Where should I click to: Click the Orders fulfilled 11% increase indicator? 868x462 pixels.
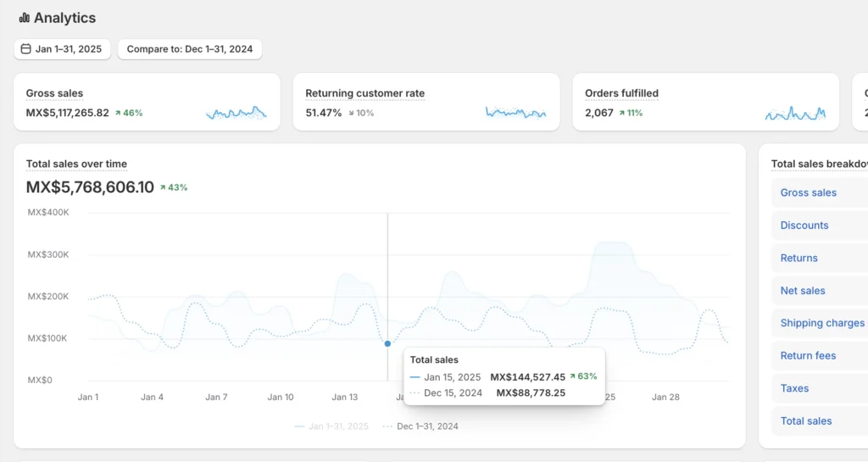pyautogui.click(x=631, y=113)
